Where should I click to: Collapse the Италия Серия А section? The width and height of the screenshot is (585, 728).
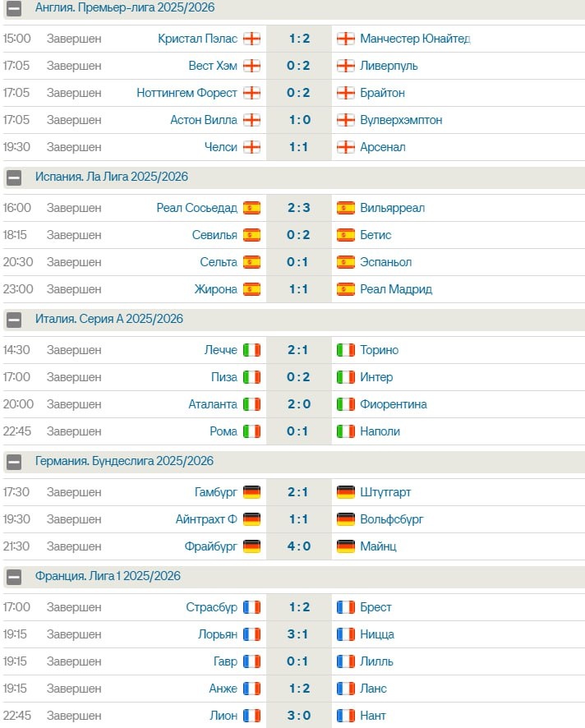[13, 319]
